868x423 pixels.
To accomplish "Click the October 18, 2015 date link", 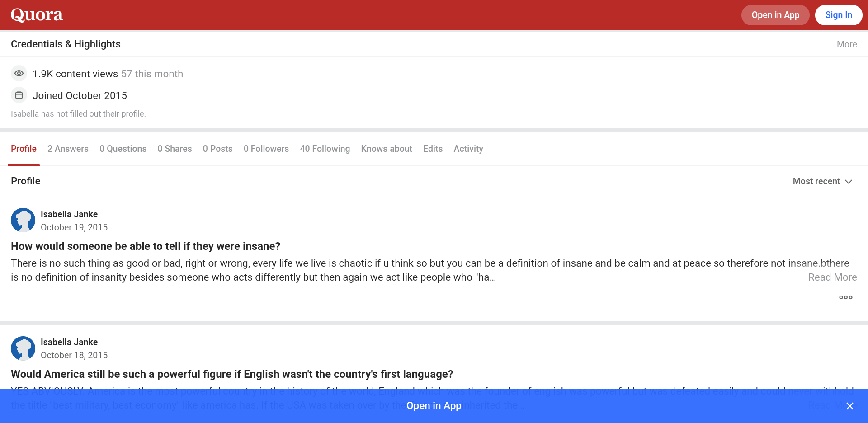I will [x=74, y=355].
